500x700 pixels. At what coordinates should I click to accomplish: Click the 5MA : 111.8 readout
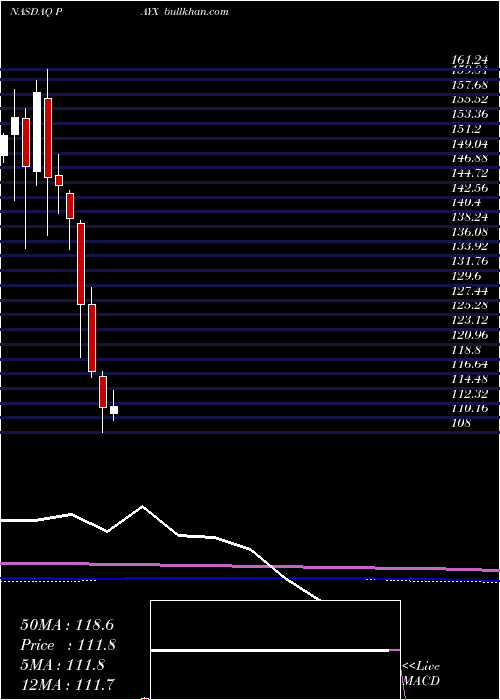62,665
